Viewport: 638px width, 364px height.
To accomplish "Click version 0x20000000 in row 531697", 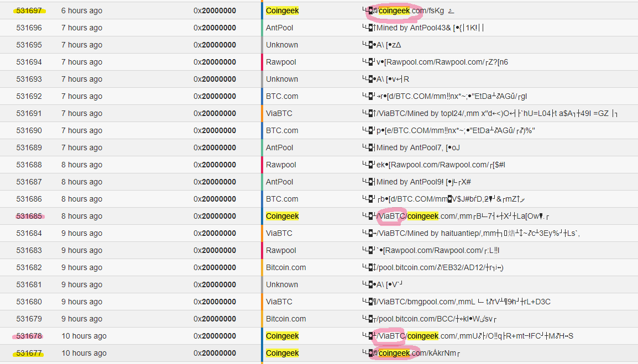I will click(x=215, y=10).
